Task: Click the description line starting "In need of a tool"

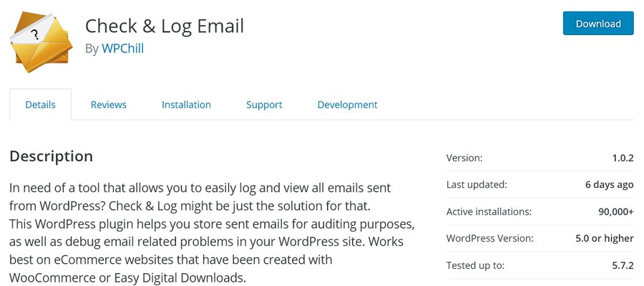Action: (x=200, y=189)
